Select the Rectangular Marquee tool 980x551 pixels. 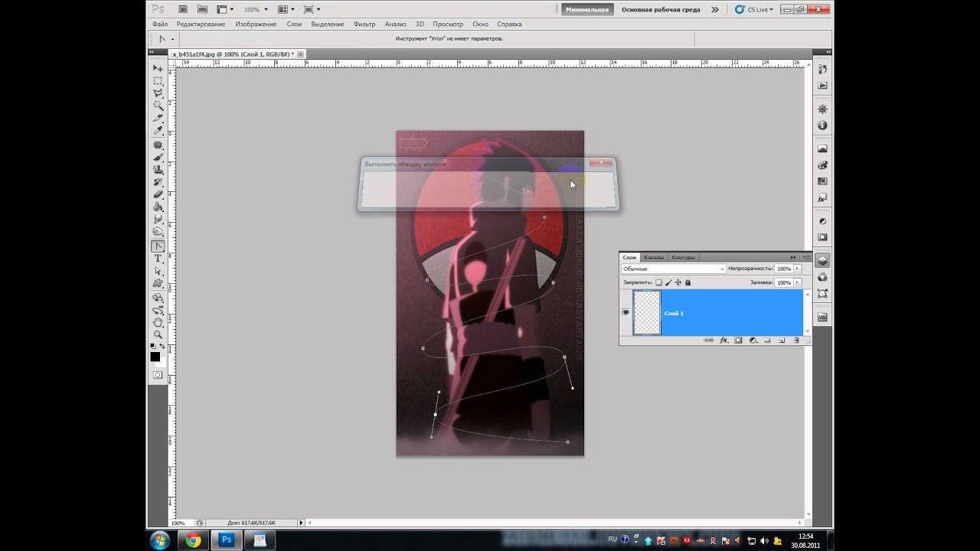click(158, 81)
